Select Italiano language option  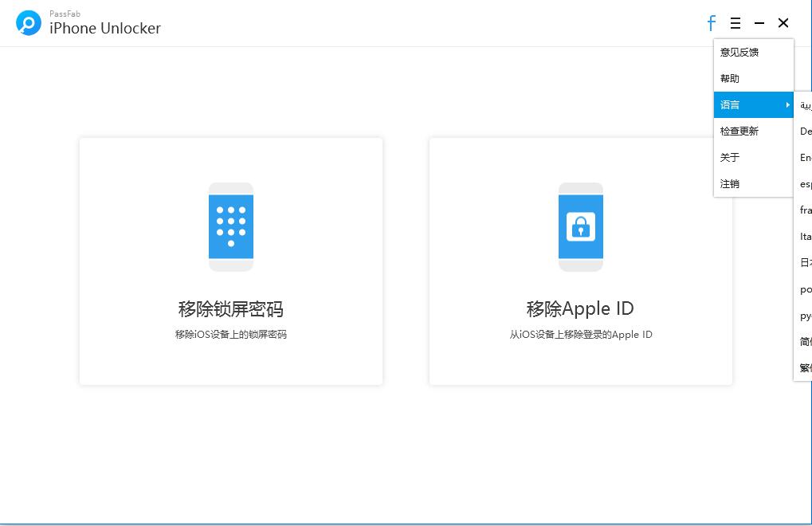click(x=803, y=237)
